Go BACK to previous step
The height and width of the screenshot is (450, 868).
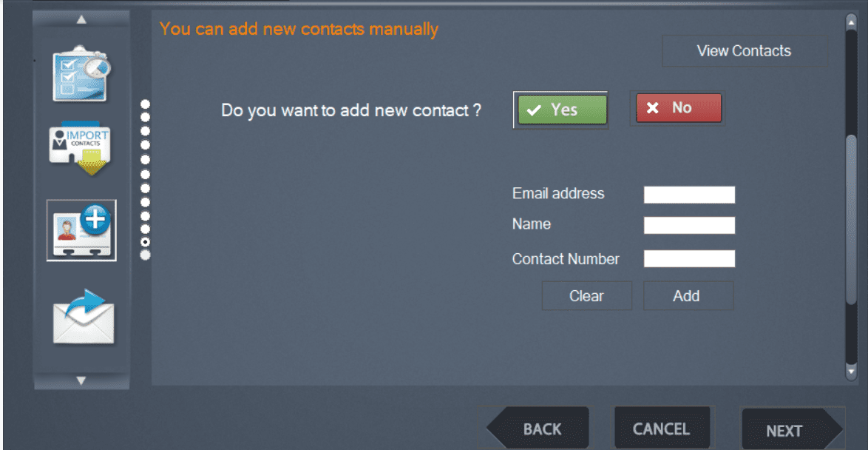(537, 429)
